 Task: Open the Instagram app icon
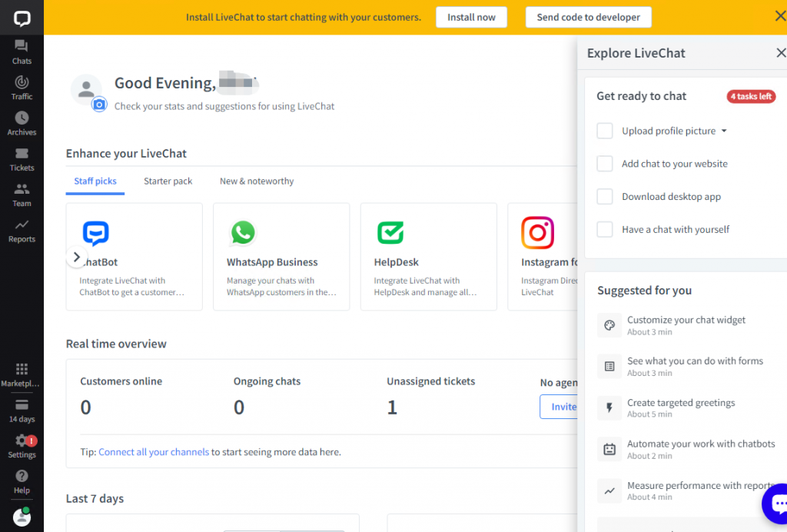click(537, 233)
